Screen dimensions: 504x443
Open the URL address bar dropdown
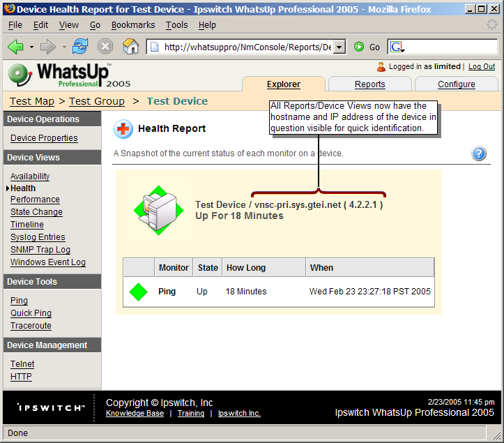click(339, 47)
